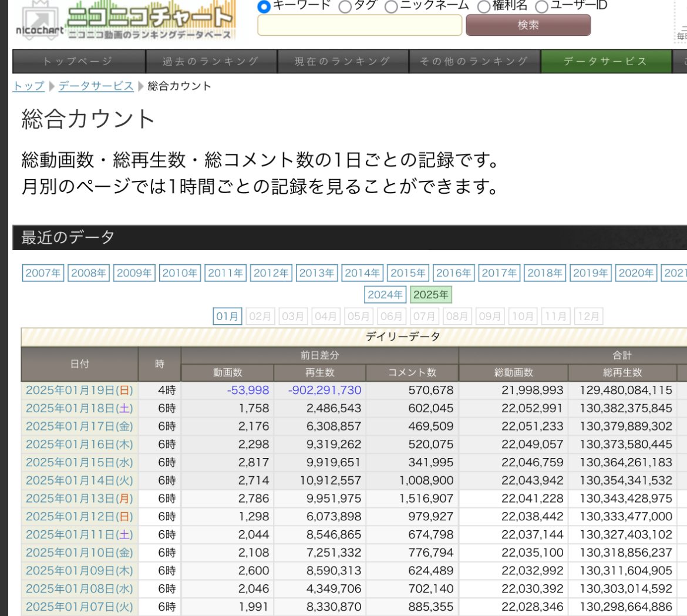Focus the keyword search input field
Viewport: 687px width, 616px height.
tap(360, 25)
